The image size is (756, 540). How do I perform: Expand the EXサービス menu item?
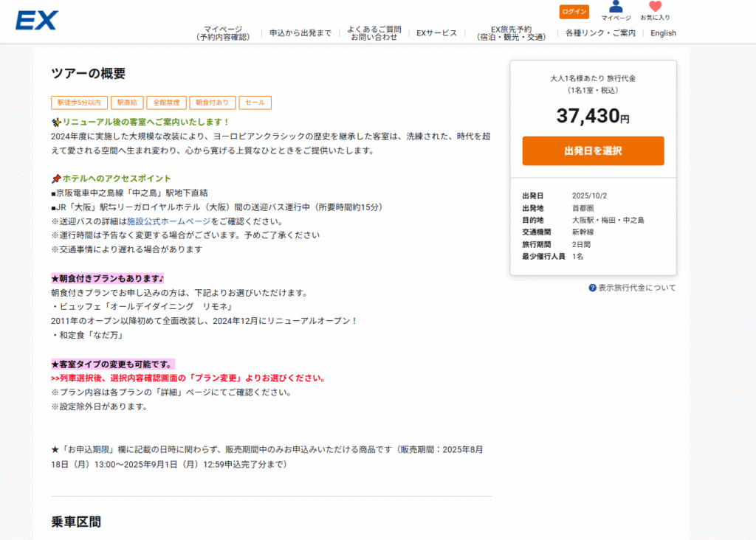[436, 33]
